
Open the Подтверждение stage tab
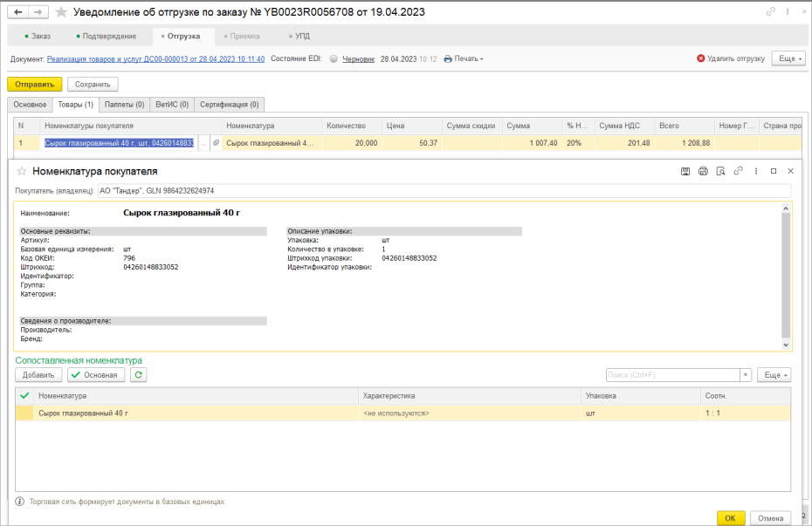[106, 37]
